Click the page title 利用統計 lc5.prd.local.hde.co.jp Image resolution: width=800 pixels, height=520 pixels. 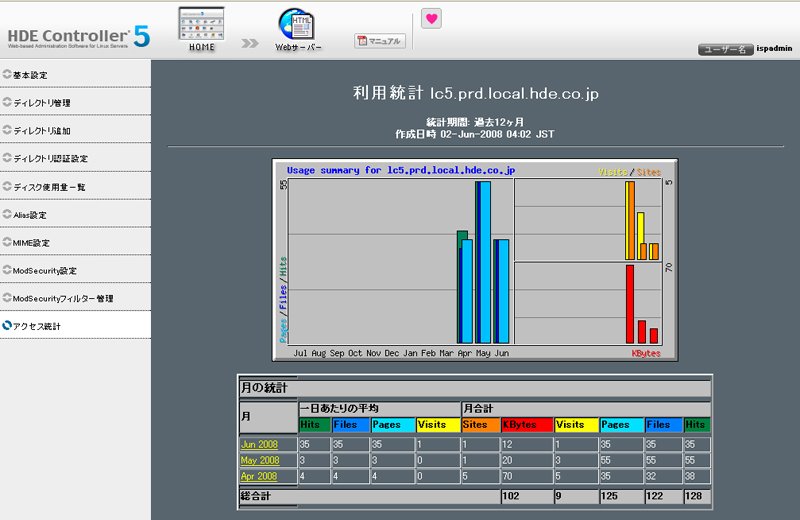tap(476, 93)
